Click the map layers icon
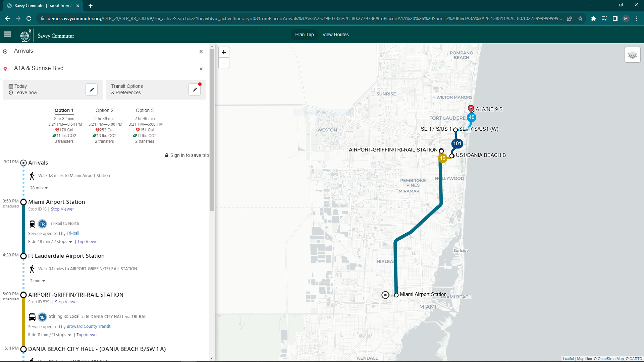Image resolution: width=644 pixels, height=362 pixels. pos(632,55)
